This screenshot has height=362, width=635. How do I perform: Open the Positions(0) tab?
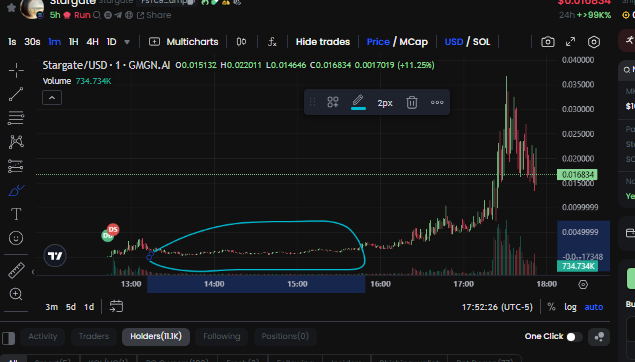[285, 336]
